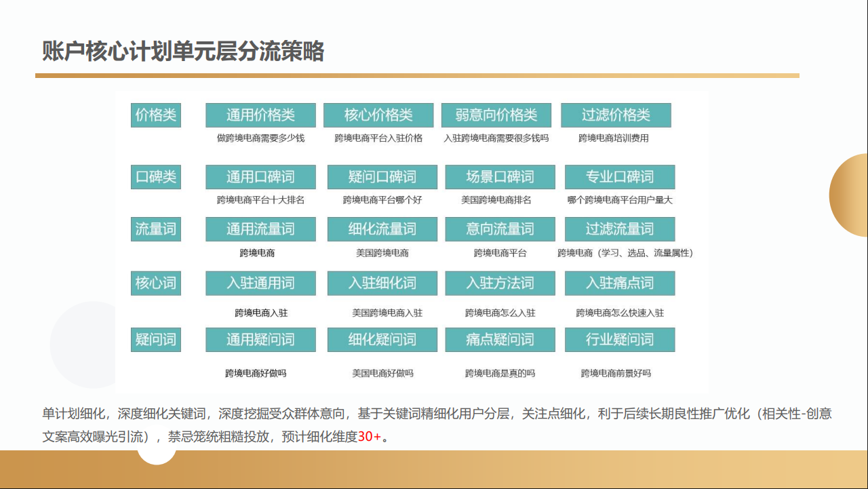Click the 细化疑问词 box
868x489 pixels.
tap(382, 340)
